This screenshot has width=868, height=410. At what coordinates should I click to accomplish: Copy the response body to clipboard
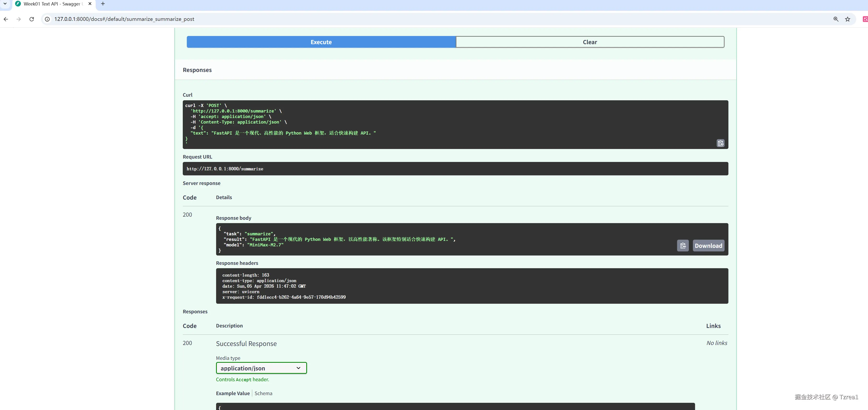(x=683, y=245)
